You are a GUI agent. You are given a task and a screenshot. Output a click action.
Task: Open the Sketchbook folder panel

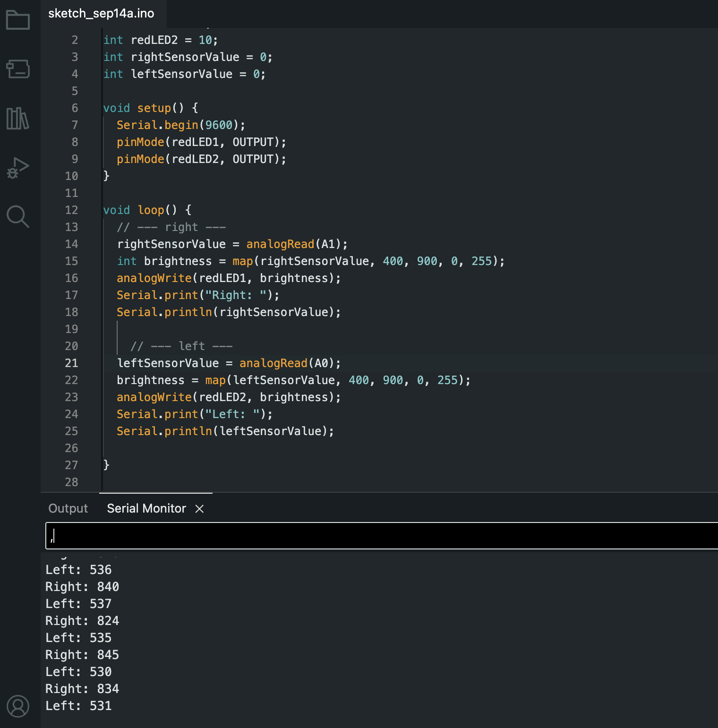click(x=18, y=20)
